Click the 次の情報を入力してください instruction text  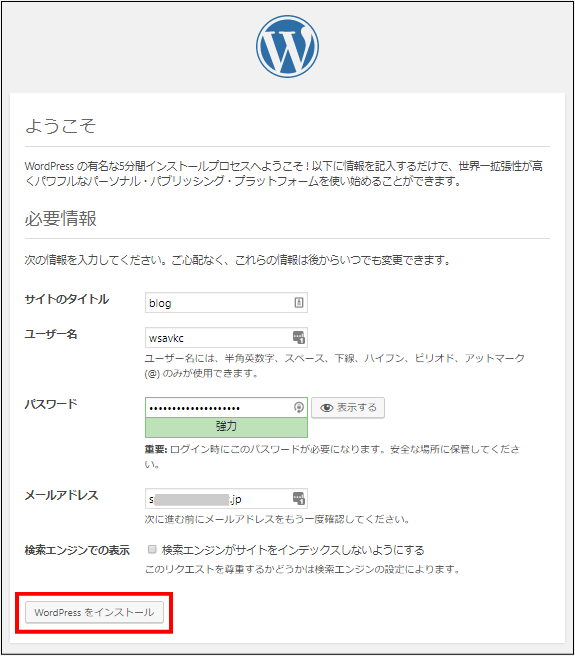[237, 260]
